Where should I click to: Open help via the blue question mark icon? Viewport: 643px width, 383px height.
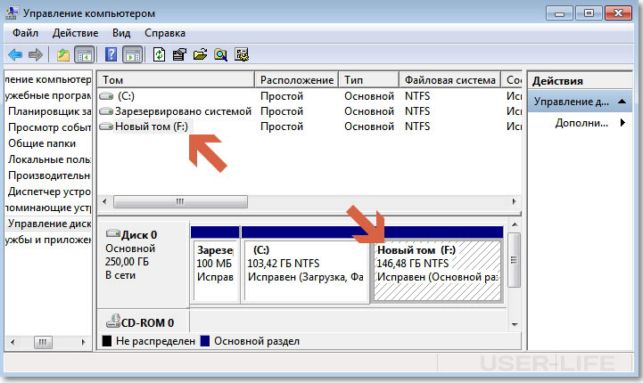[111, 55]
